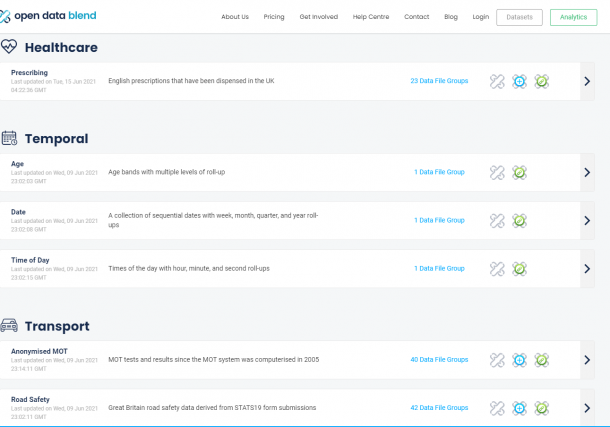The height and width of the screenshot is (427, 610).
Task: Open the Time of Day row arrow
Action: (587, 268)
